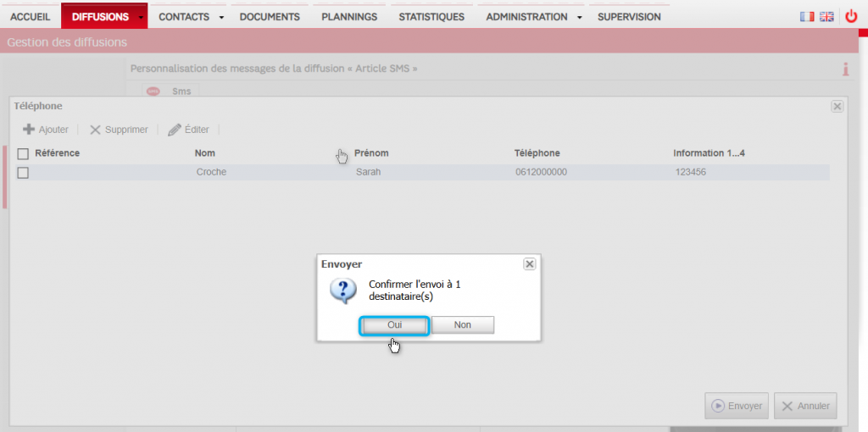Confirm sending with the Oui button

(x=394, y=325)
